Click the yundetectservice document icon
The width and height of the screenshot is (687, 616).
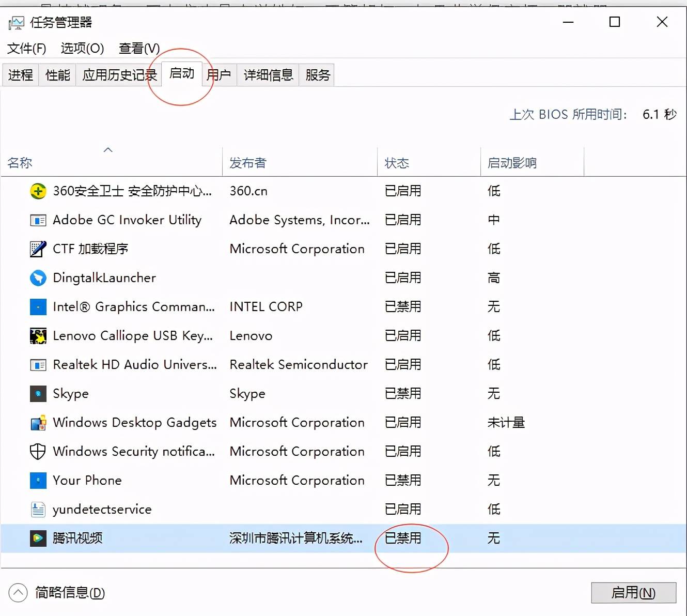[x=38, y=510]
